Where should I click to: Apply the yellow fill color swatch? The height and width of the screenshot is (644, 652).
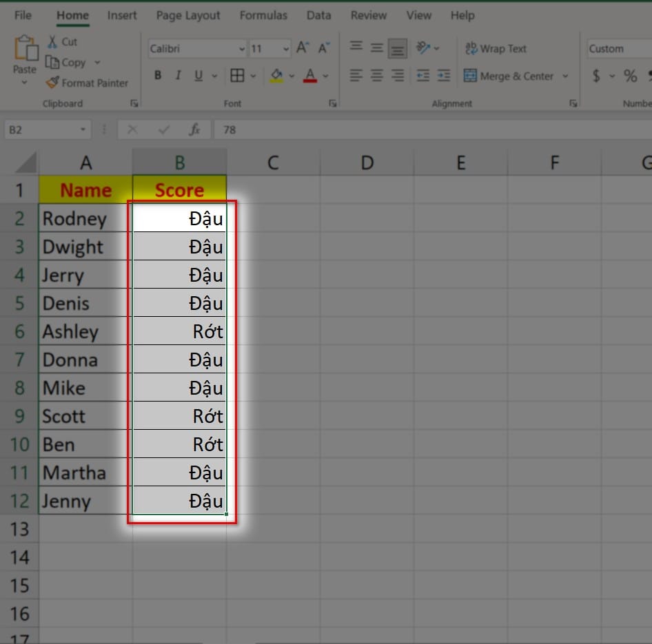(x=276, y=76)
